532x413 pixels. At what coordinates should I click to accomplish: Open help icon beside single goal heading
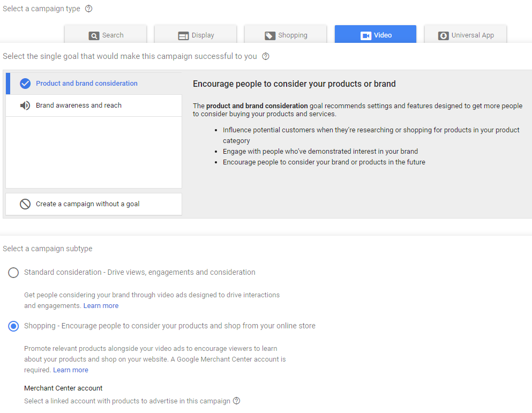tap(266, 56)
